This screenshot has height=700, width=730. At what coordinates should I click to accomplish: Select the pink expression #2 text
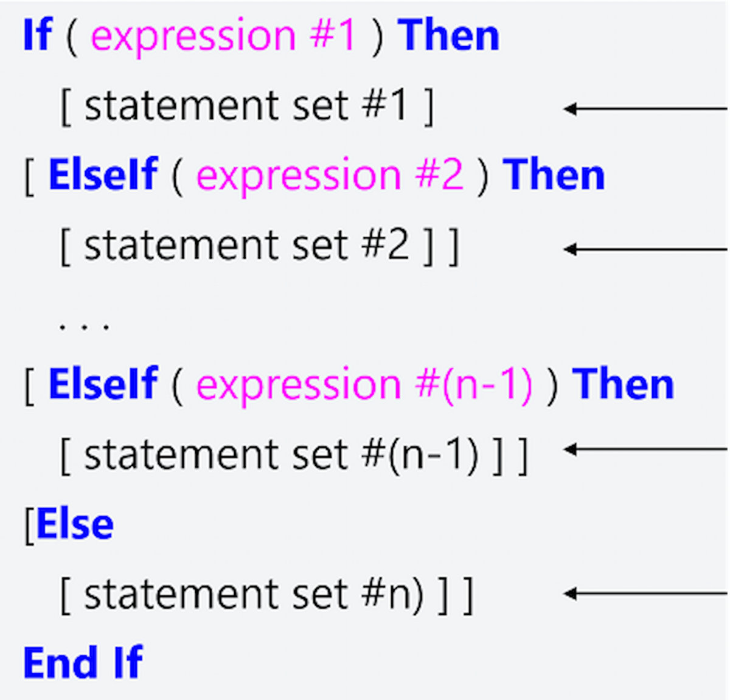click(x=330, y=175)
